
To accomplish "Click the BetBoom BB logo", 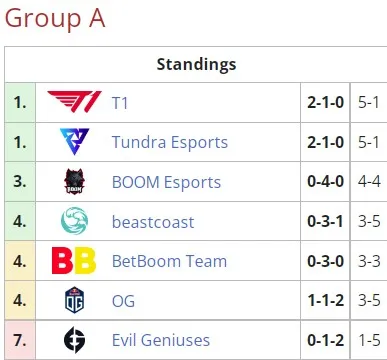I will coord(74,260).
